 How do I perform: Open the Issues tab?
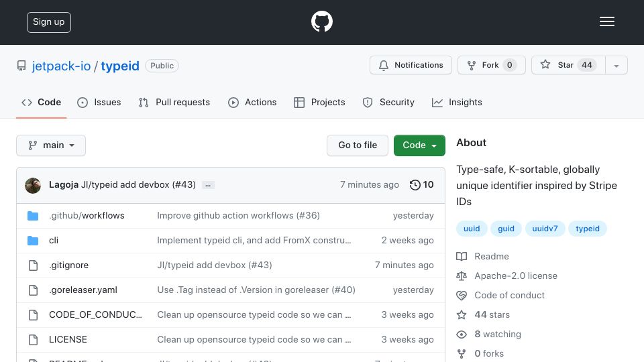coord(99,102)
